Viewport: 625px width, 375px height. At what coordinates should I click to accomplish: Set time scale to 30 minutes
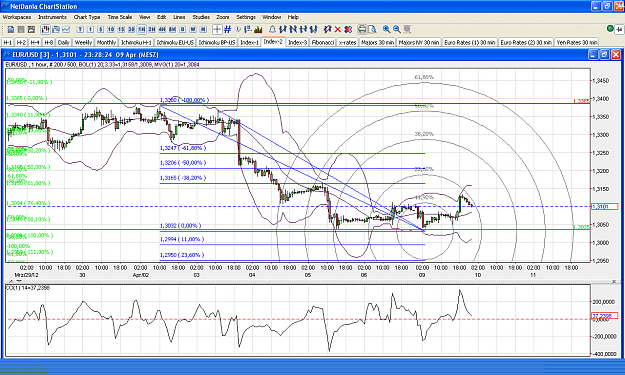click(131, 29)
